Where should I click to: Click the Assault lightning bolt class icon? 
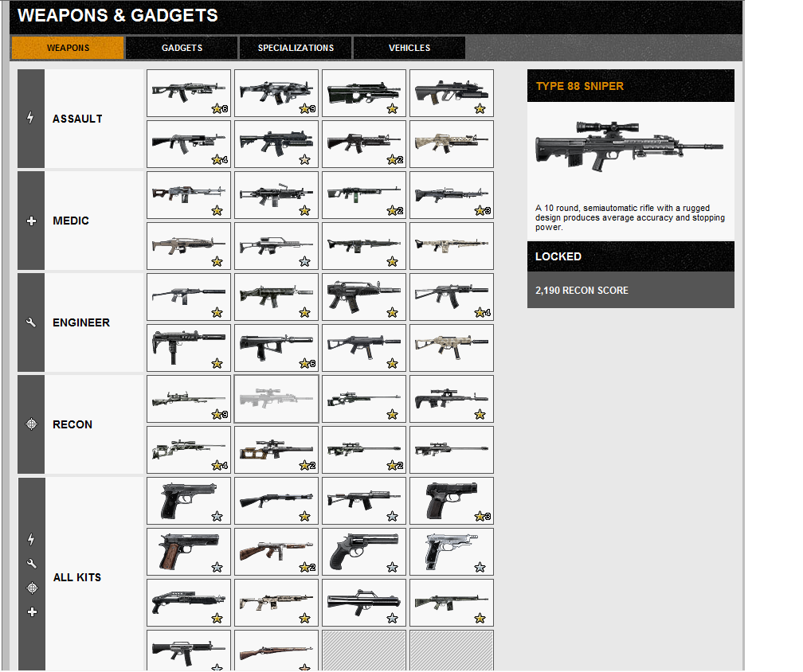coord(31,118)
